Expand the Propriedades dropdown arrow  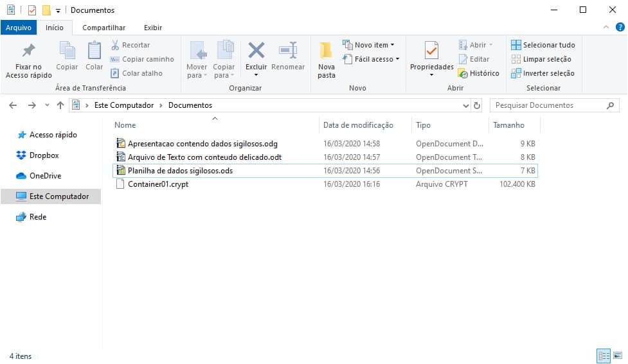click(x=431, y=75)
